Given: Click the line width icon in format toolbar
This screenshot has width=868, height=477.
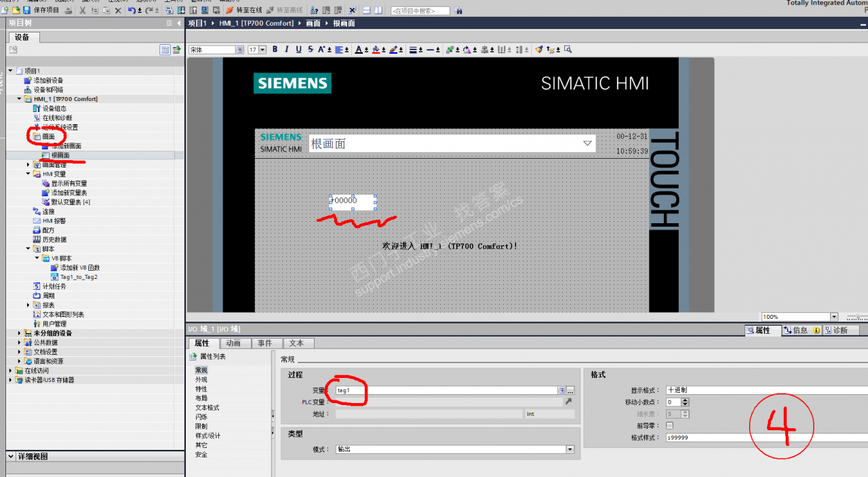Looking at the screenshot, I should pos(413,50).
